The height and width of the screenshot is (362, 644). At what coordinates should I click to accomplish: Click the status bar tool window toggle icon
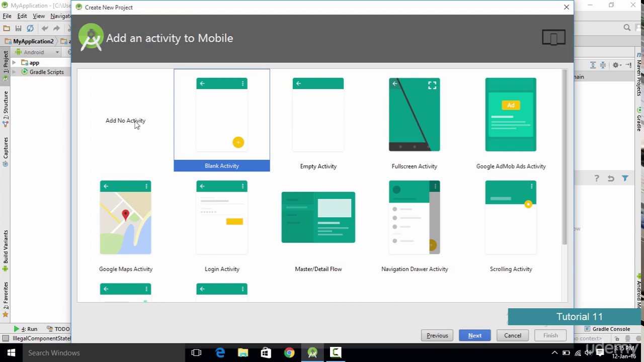point(6,338)
